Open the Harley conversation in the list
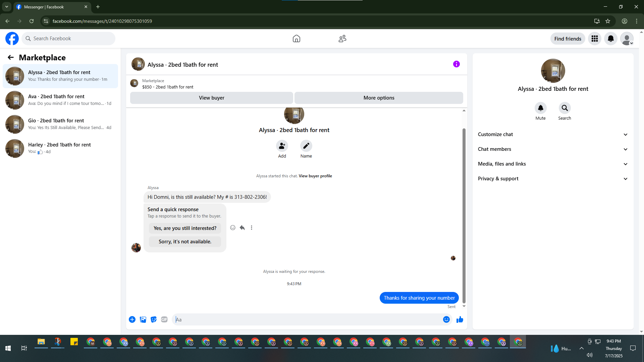This screenshot has width=644, height=362. point(60,148)
